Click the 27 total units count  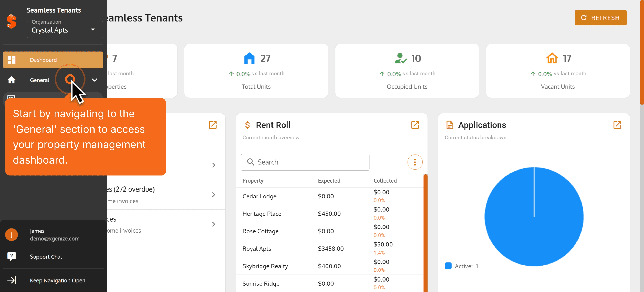tap(265, 59)
